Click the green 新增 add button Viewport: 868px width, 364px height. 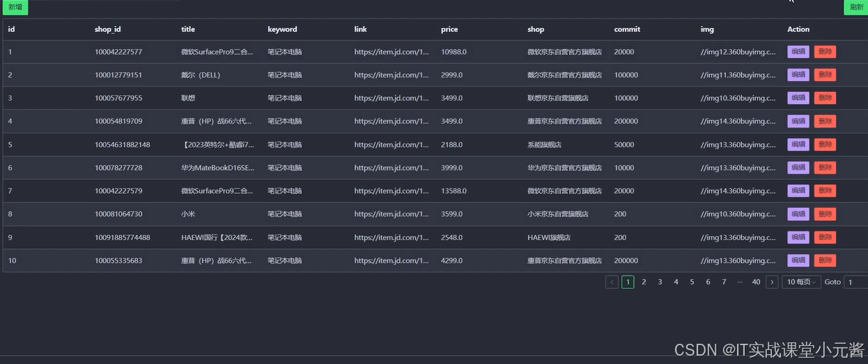click(15, 7)
